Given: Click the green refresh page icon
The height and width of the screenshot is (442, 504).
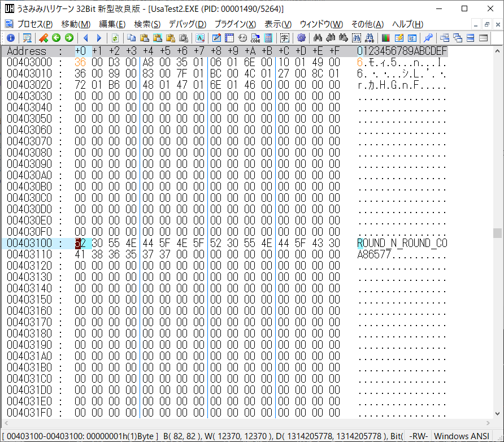Looking at the screenshot, I should coord(115,38).
